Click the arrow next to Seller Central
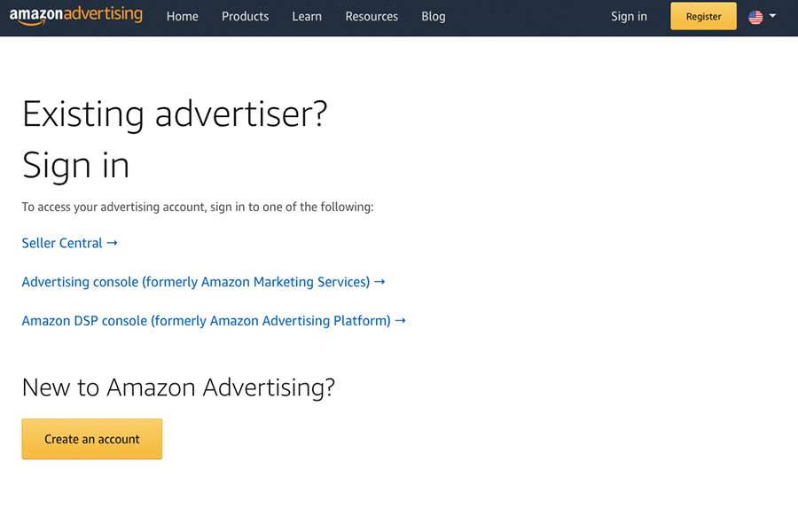 click(113, 243)
